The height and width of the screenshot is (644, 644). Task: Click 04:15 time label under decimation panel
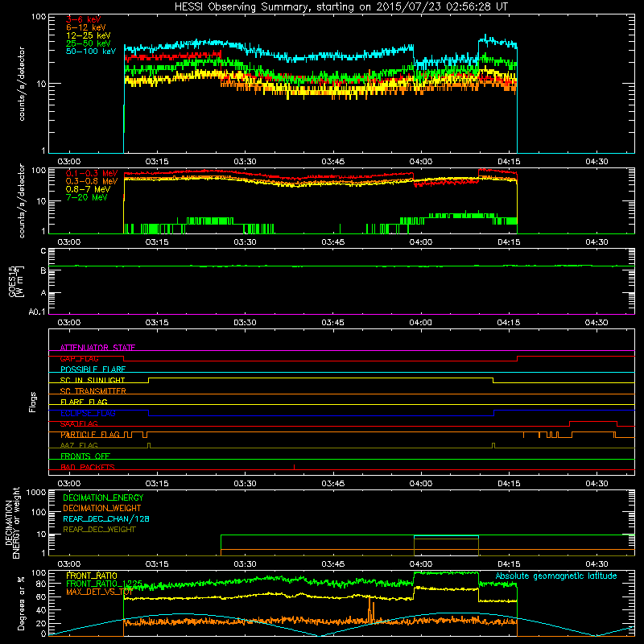pyautogui.click(x=509, y=564)
